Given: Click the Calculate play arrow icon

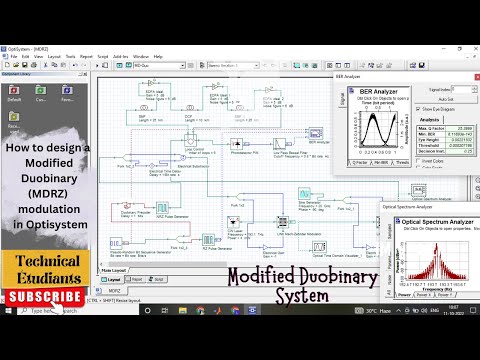Looking at the screenshot, I should pyautogui.click(x=97, y=66).
